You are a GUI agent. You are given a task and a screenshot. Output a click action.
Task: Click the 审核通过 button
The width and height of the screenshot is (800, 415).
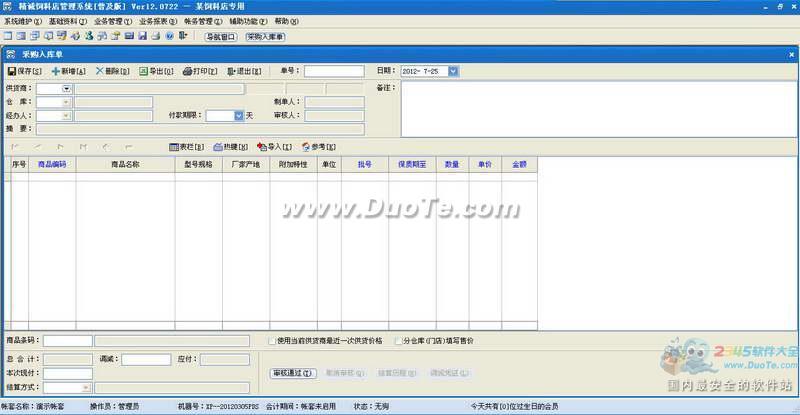click(x=291, y=373)
